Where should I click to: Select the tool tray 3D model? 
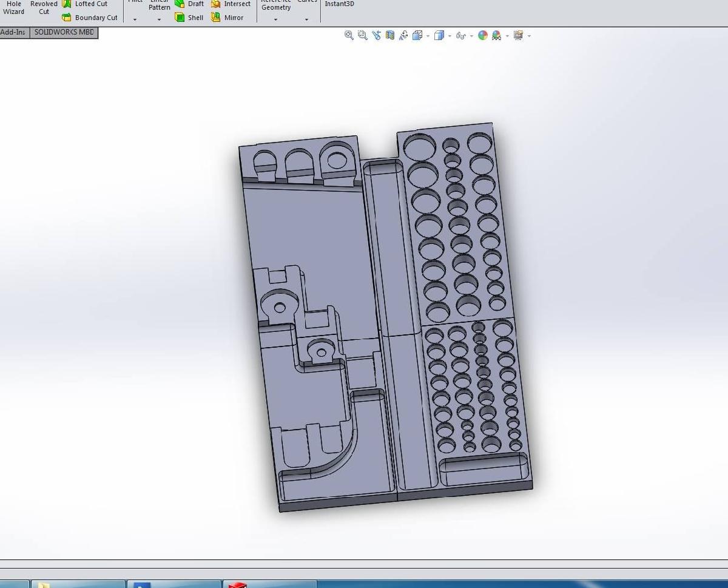tap(386, 317)
